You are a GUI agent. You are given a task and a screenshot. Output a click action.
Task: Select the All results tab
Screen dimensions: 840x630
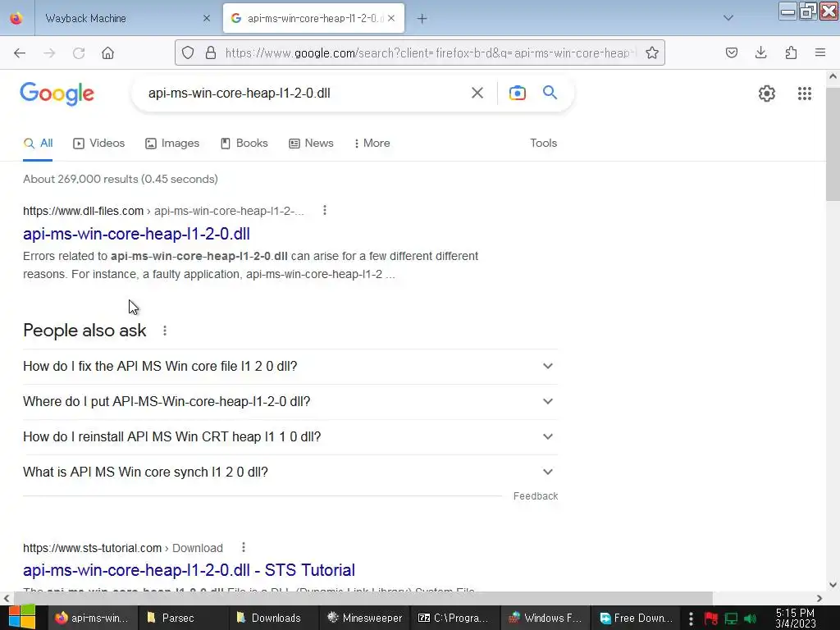(x=38, y=143)
